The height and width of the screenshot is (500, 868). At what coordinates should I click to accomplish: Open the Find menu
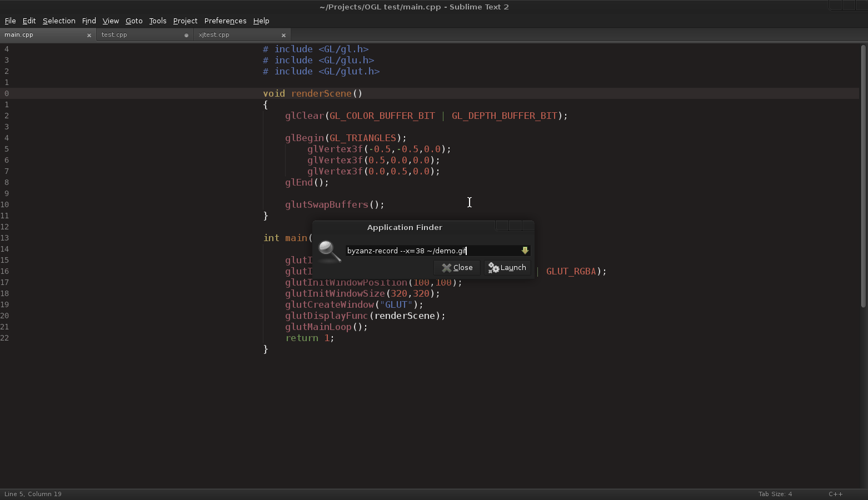pyautogui.click(x=89, y=21)
